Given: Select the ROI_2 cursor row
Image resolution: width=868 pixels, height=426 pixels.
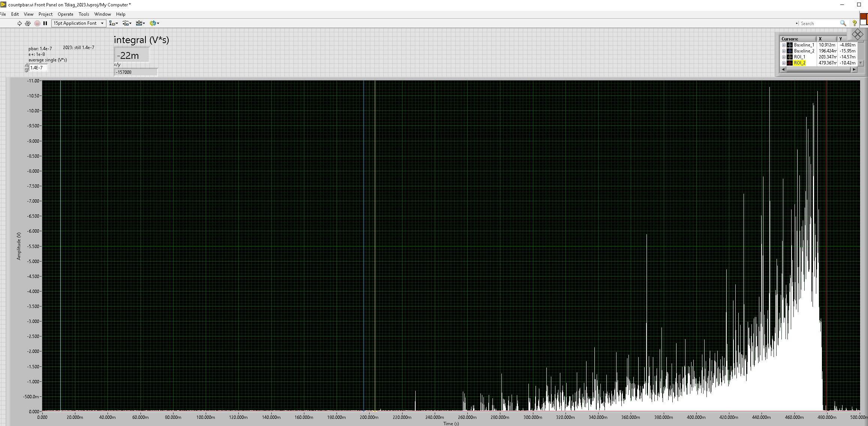Looking at the screenshot, I should tap(799, 63).
